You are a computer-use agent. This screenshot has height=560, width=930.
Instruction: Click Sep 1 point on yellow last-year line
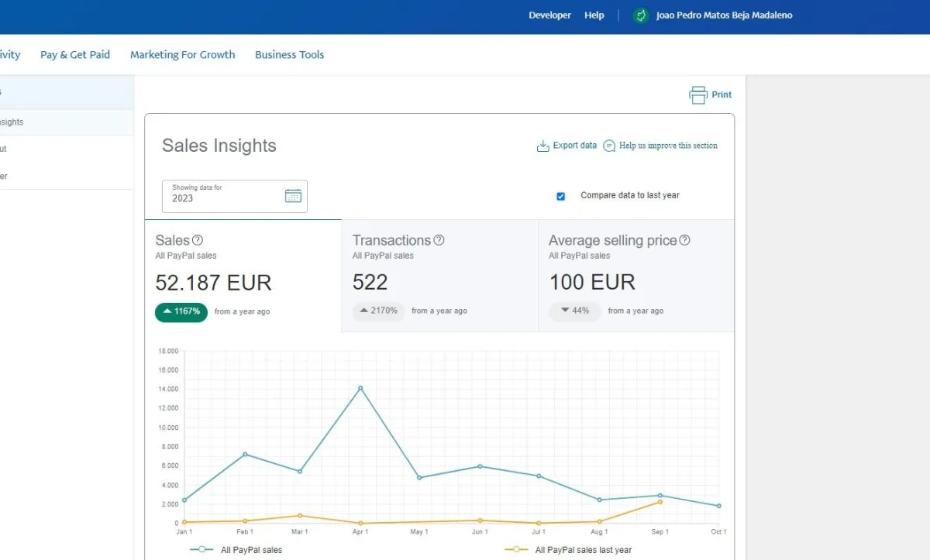pos(660,502)
